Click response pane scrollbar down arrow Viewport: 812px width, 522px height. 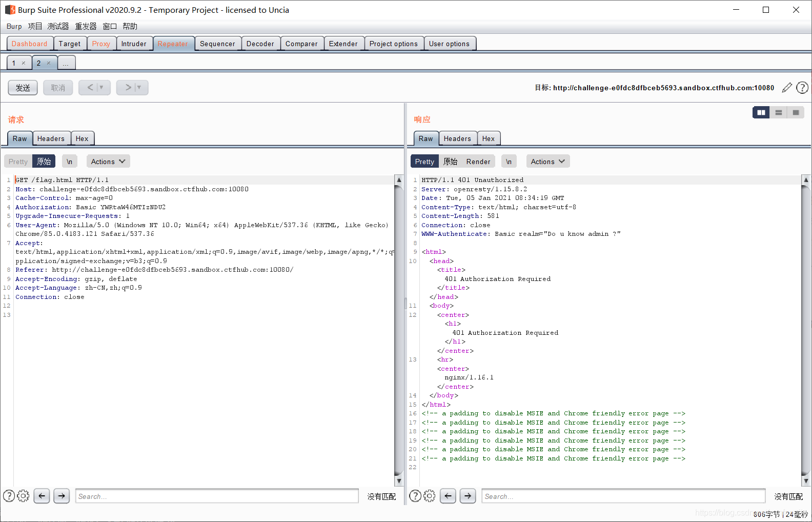pos(806,481)
